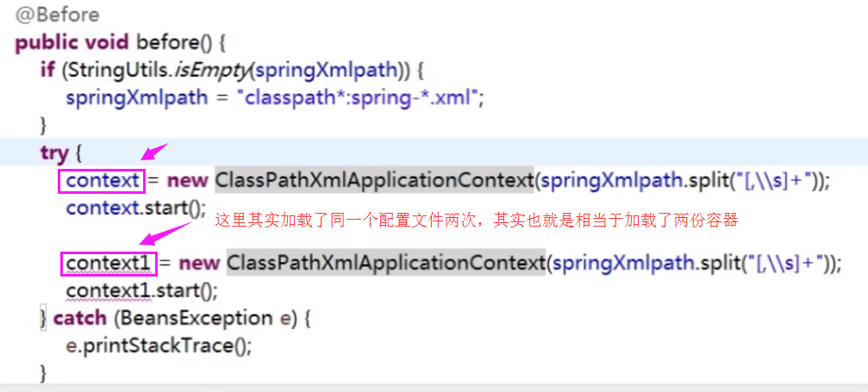Click the catch keyword
The height and width of the screenshot is (392, 868).
(79, 319)
